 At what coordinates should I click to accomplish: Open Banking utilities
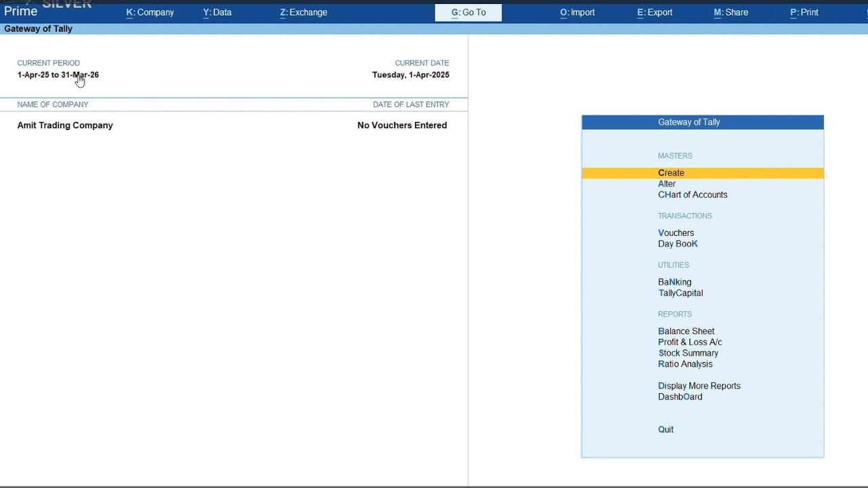coord(675,282)
